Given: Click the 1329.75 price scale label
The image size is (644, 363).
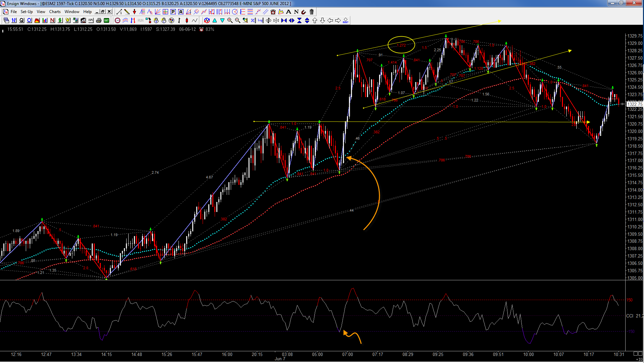Looking at the screenshot, I should pyautogui.click(x=635, y=36).
